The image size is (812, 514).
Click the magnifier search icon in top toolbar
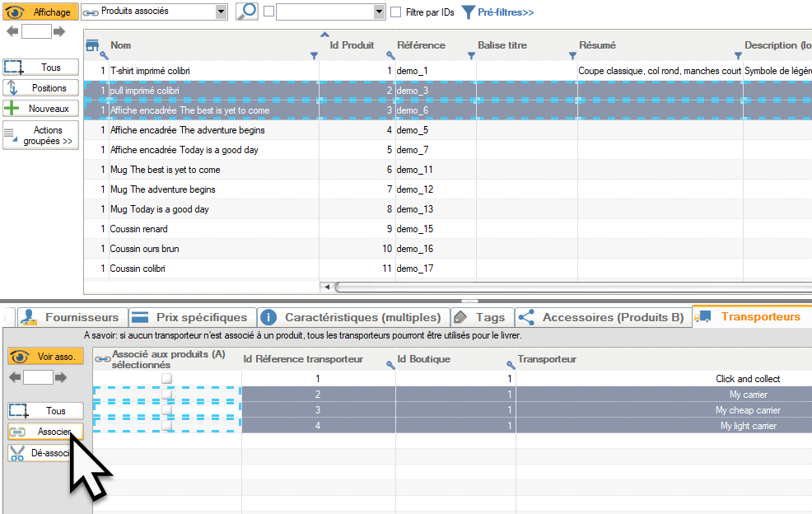click(246, 12)
